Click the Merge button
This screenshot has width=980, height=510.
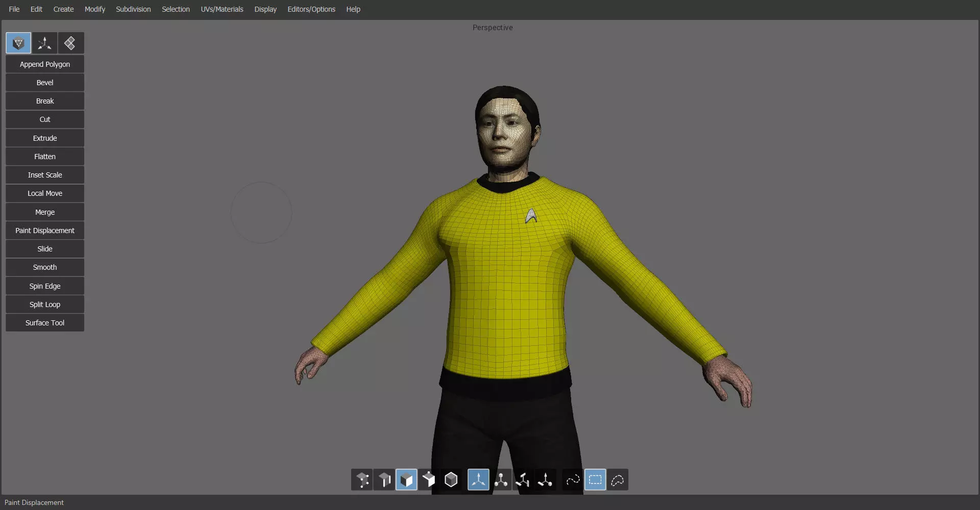point(45,212)
